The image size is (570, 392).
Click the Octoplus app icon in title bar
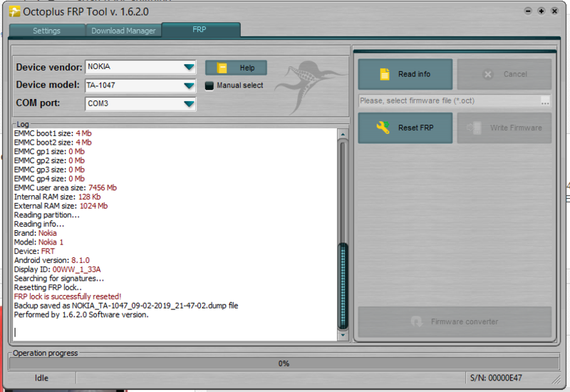[x=14, y=11]
